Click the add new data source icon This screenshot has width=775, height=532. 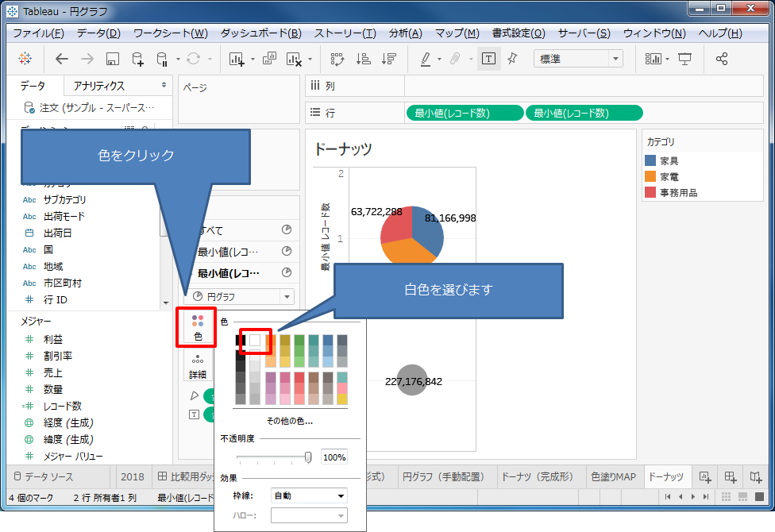click(137, 59)
